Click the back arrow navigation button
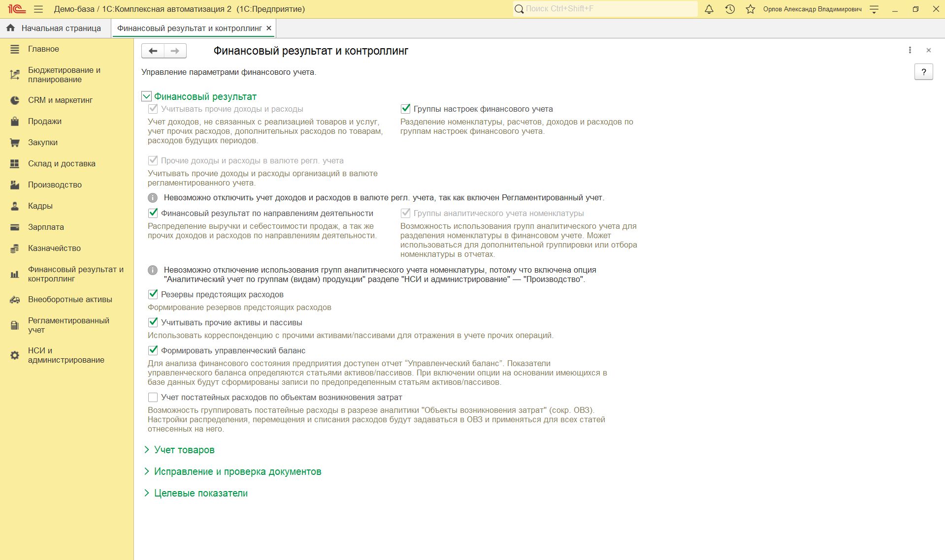 coord(153,51)
